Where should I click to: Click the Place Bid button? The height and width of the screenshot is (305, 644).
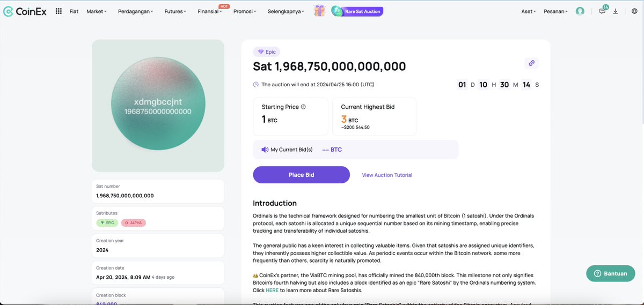click(301, 175)
